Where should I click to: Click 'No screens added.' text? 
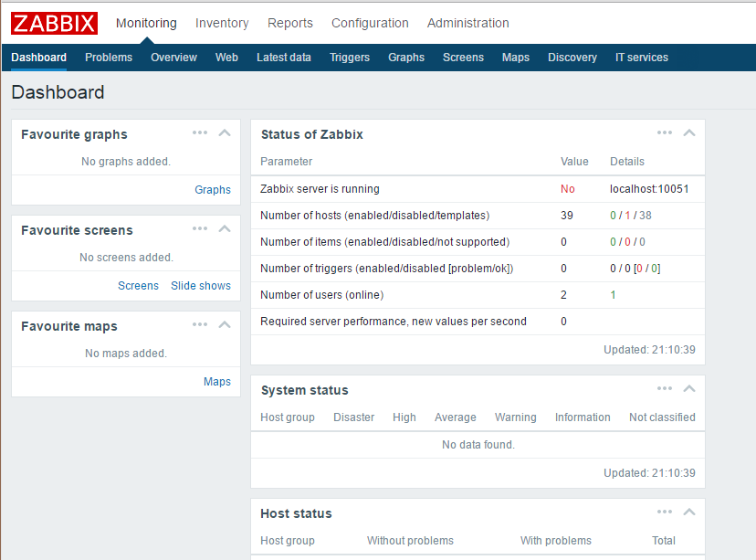(126, 258)
